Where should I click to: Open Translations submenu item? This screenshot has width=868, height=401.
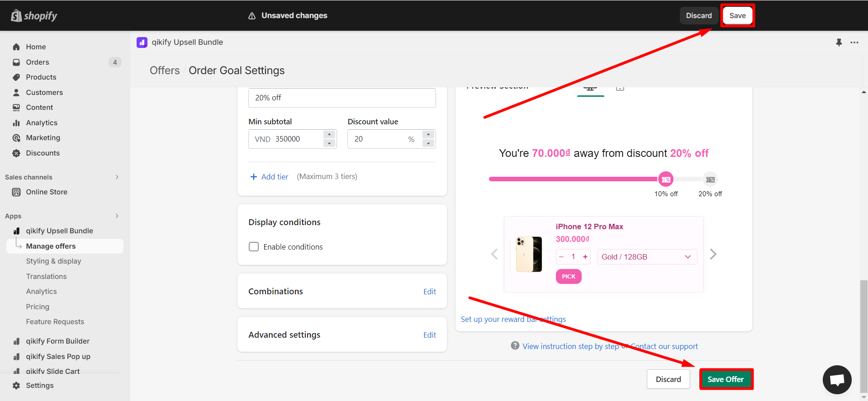46,277
